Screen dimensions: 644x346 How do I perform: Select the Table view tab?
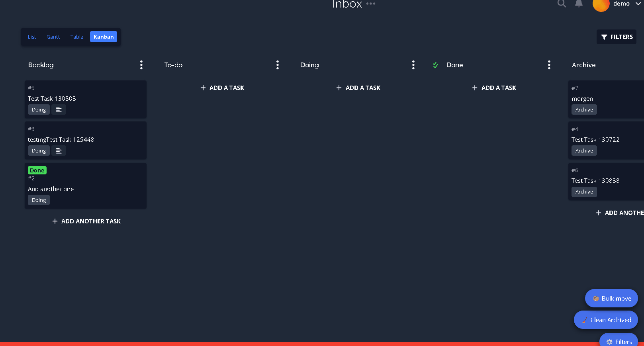coord(77,37)
